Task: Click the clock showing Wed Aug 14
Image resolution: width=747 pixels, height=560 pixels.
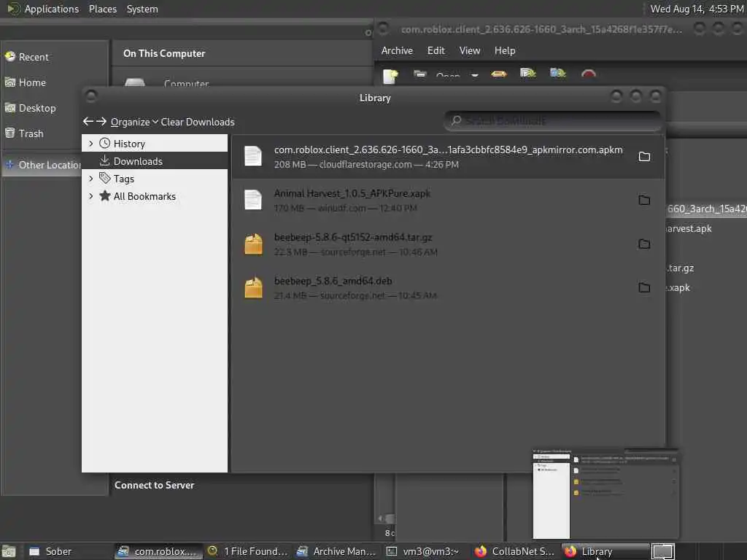Action: pos(697,9)
